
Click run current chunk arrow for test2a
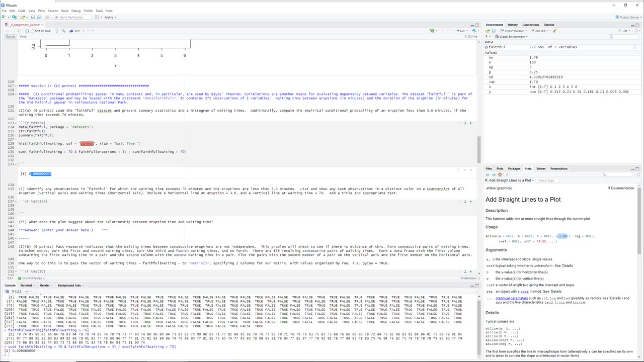tap(470, 123)
